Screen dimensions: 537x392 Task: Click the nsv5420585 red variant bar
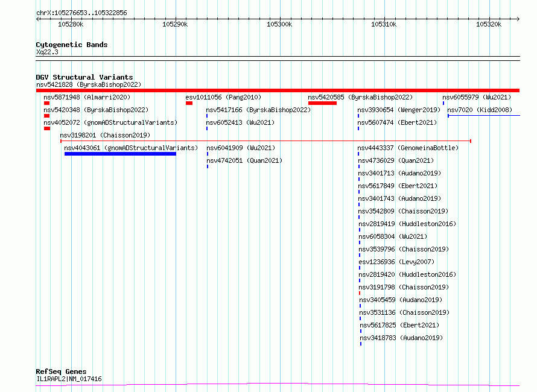pyautogui.click(x=322, y=103)
